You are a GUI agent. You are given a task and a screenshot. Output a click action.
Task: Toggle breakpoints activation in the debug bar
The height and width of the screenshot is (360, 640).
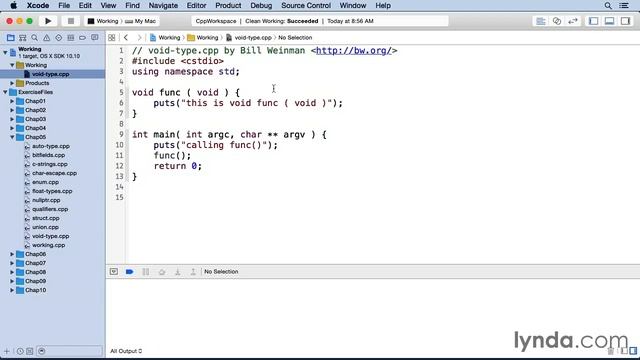pos(129,271)
